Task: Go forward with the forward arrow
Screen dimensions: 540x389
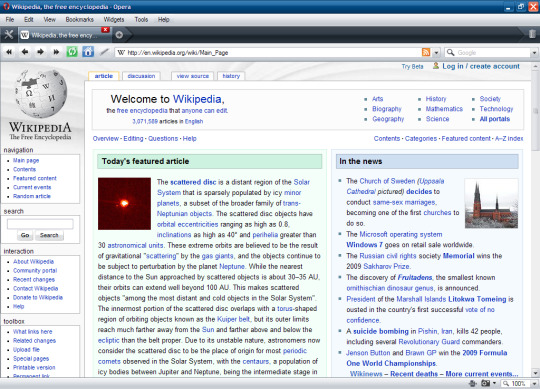Action: 40,52
